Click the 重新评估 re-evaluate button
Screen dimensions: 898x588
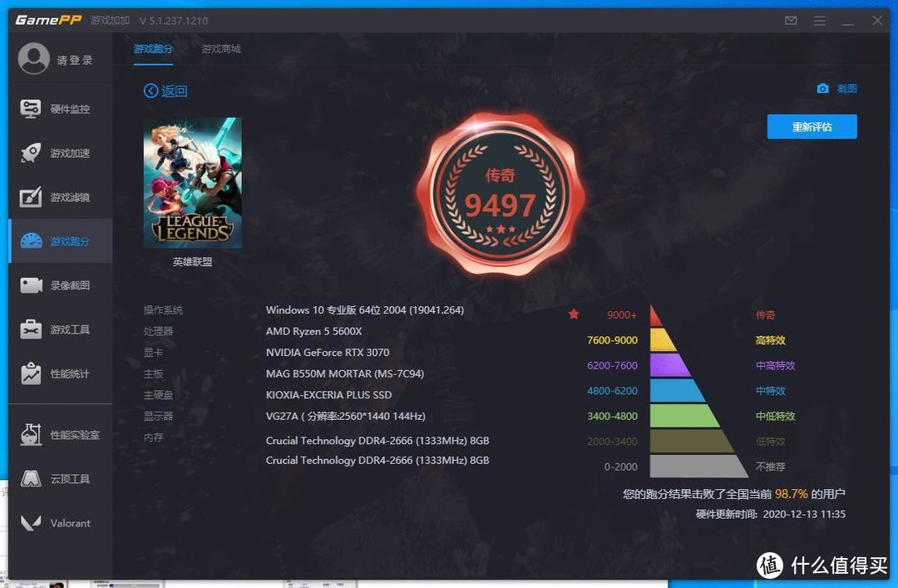click(x=812, y=126)
